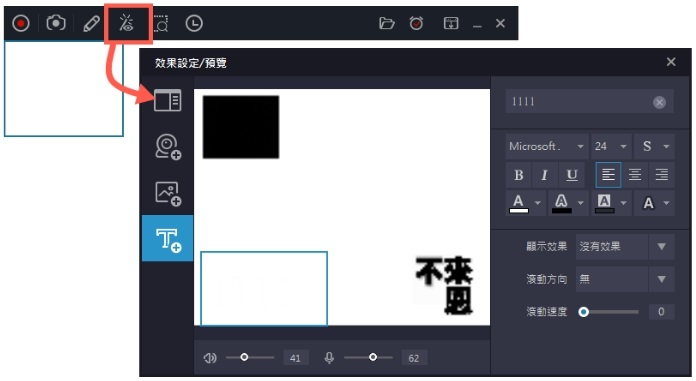
Task: Expand the Microsoft font family dropdown
Action: coord(547,146)
